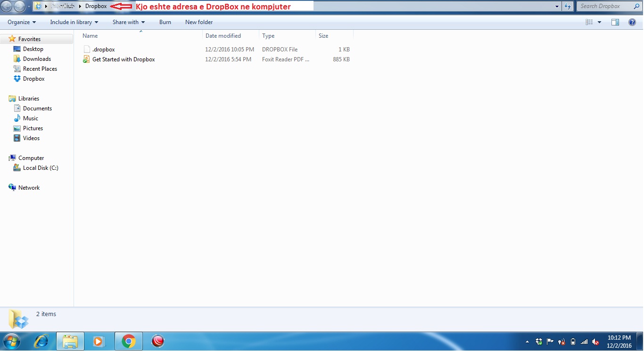Viewport: 644px width, 351px height.
Task: Click the muted volume speaker icon
Action: [595, 342]
